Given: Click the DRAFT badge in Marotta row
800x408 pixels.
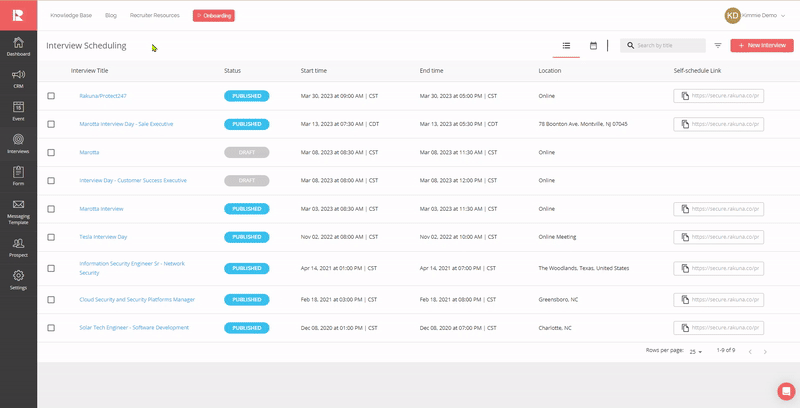Looking at the screenshot, I should point(246,152).
